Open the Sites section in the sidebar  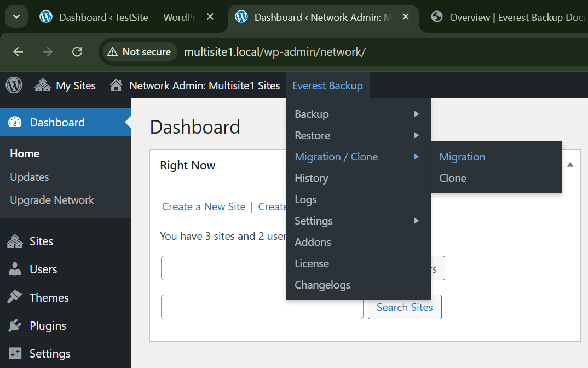click(x=41, y=242)
